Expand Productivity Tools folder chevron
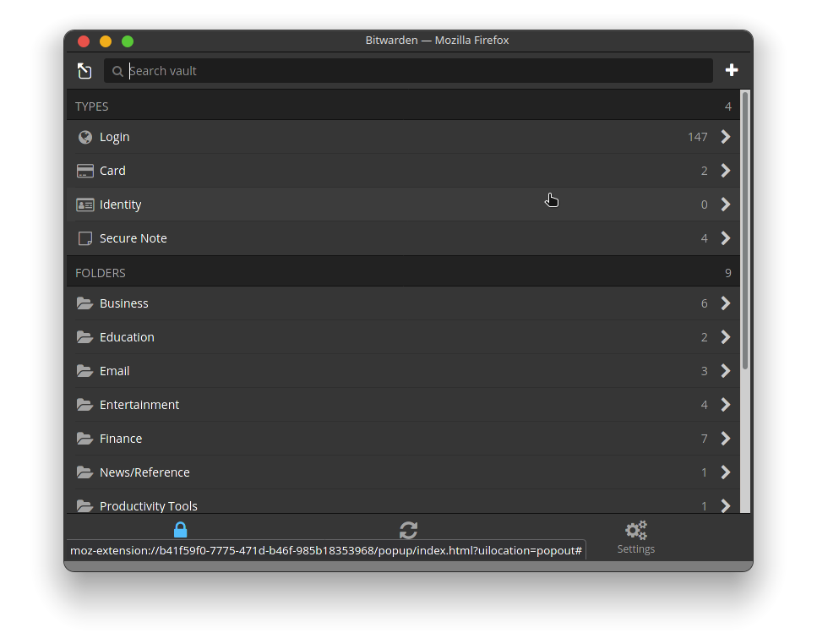 point(726,506)
